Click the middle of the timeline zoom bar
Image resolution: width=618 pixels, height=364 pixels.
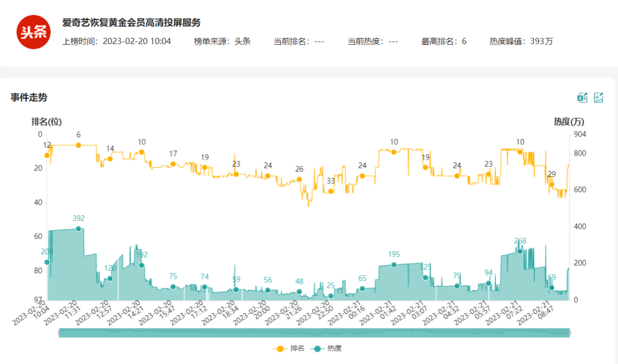[315, 333]
